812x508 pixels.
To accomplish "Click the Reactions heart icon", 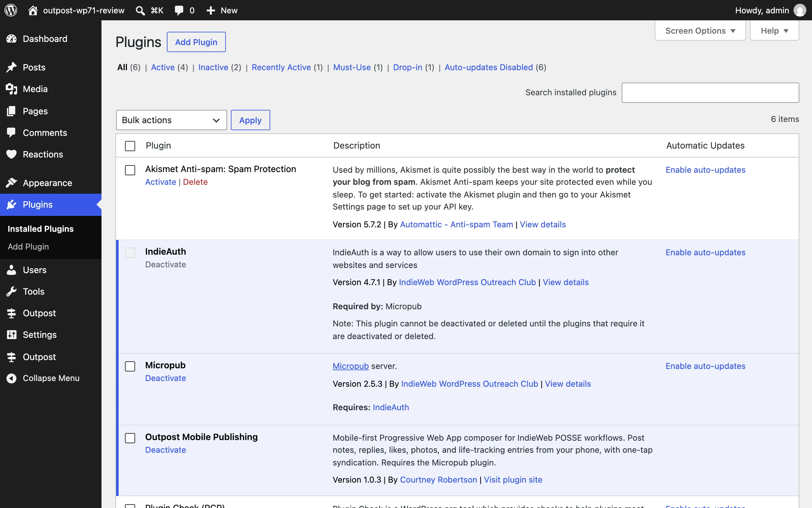I will pyautogui.click(x=11, y=154).
